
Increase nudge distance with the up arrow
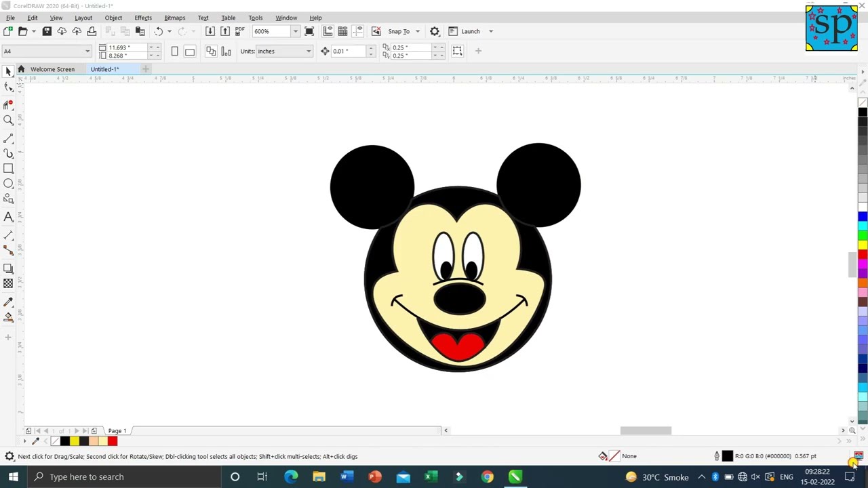[371, 48]
